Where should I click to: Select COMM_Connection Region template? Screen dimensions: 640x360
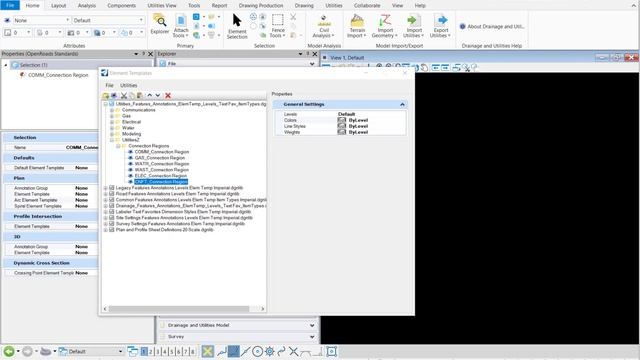(162, 152)
